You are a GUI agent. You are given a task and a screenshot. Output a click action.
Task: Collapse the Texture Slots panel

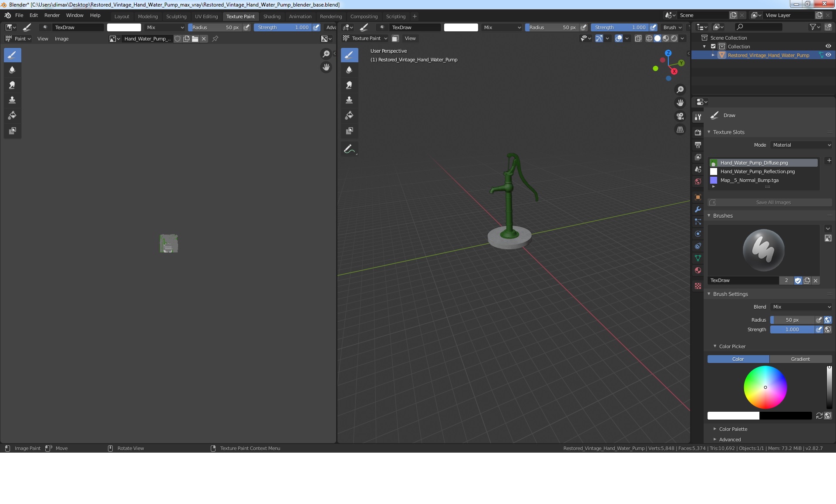tap(709, 132)
